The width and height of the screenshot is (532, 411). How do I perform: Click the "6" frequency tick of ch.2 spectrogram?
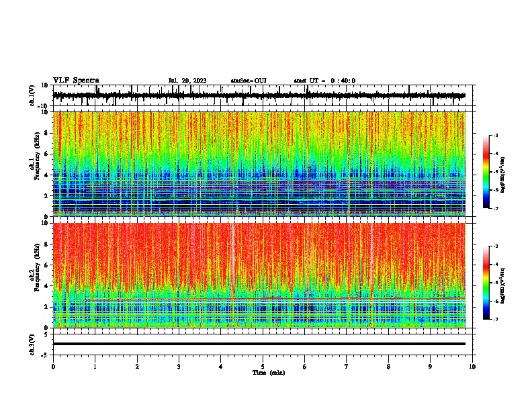(48, 265)
